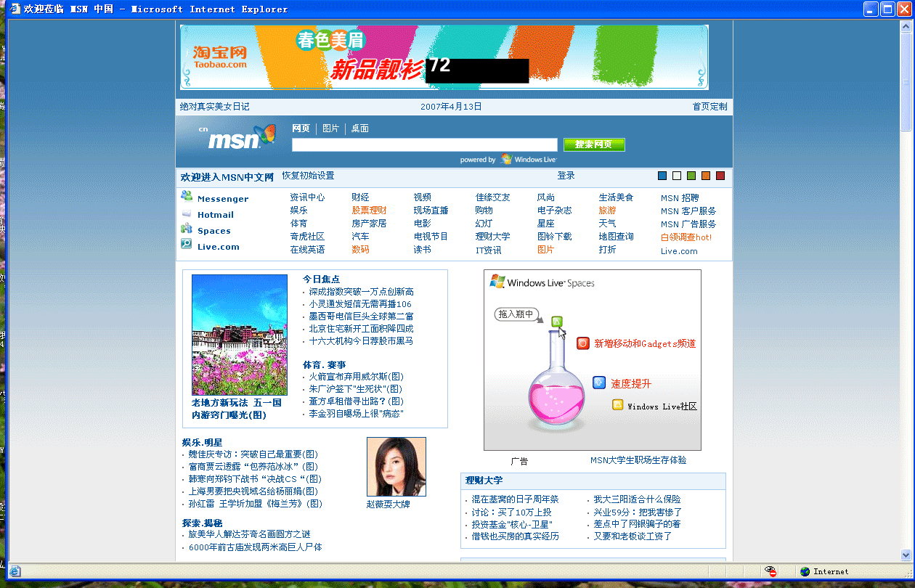Image resolution: width=915 pixels, height=588 pixels.
Task: Click the Hotmail envelope icon
Action: click(x=187, y=214)
